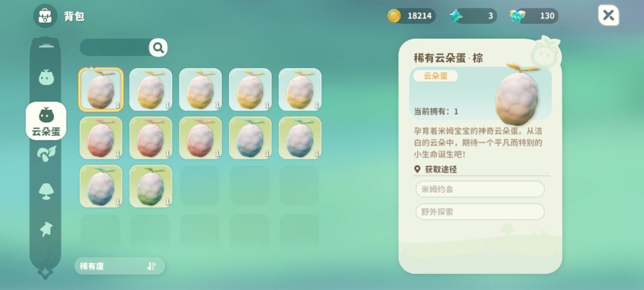Select the highlighted brown cloud egg
This screenshot has width=644, height=290.
101,90
